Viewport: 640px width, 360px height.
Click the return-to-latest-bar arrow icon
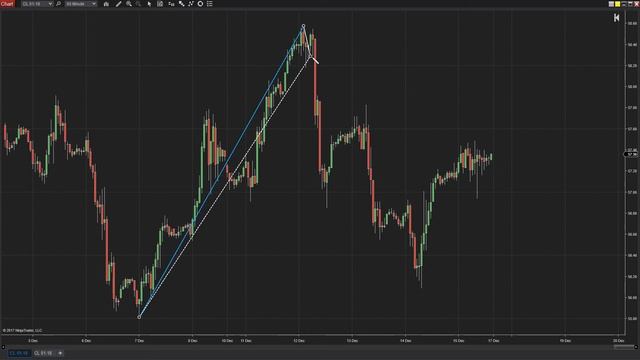tap(616, 18)
